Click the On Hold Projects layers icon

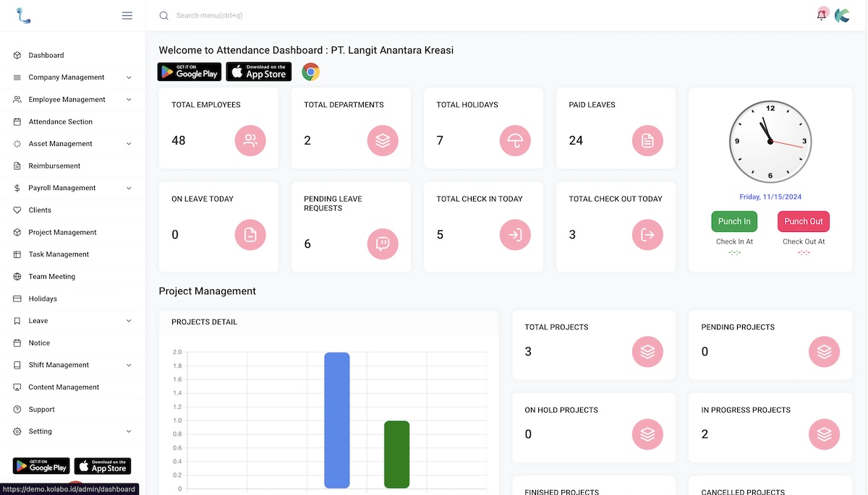coord(647,434)
